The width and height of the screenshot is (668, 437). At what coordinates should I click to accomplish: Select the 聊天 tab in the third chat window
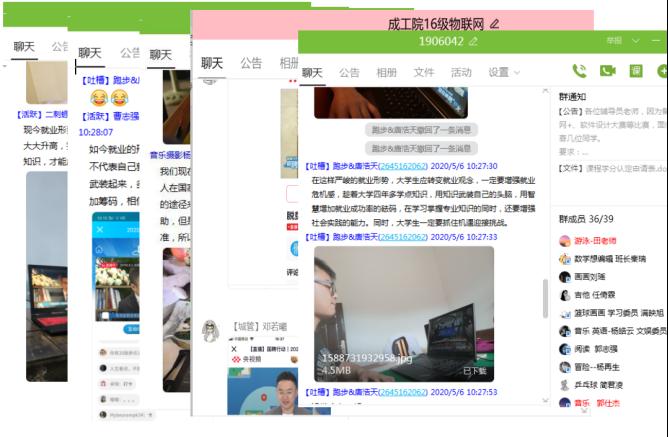coord(161,55)
